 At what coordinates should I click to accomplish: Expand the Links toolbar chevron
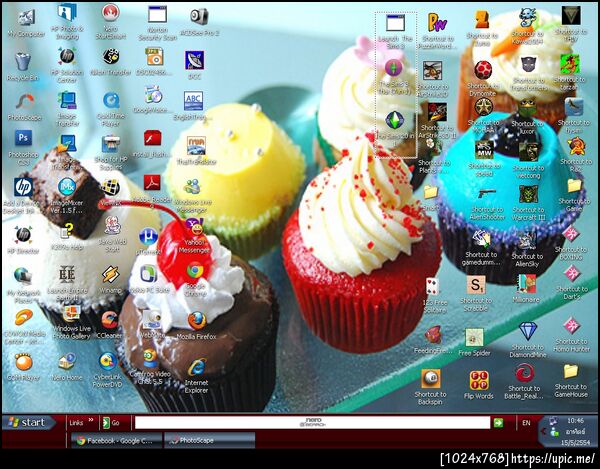(91, 420)
